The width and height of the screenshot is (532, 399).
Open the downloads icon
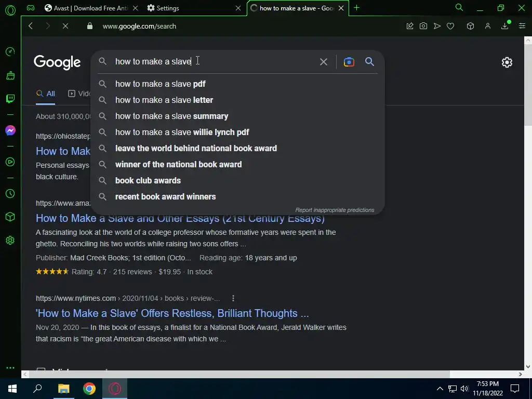pos(505,26)
